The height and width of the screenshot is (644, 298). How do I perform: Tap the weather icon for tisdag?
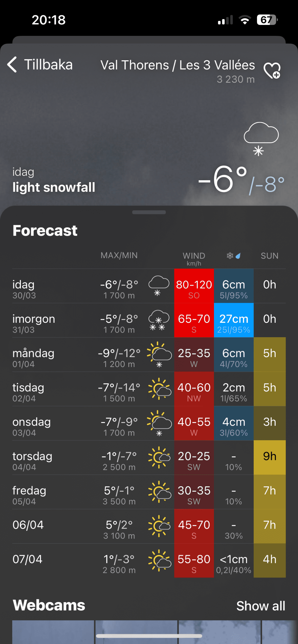click(159, 389)
